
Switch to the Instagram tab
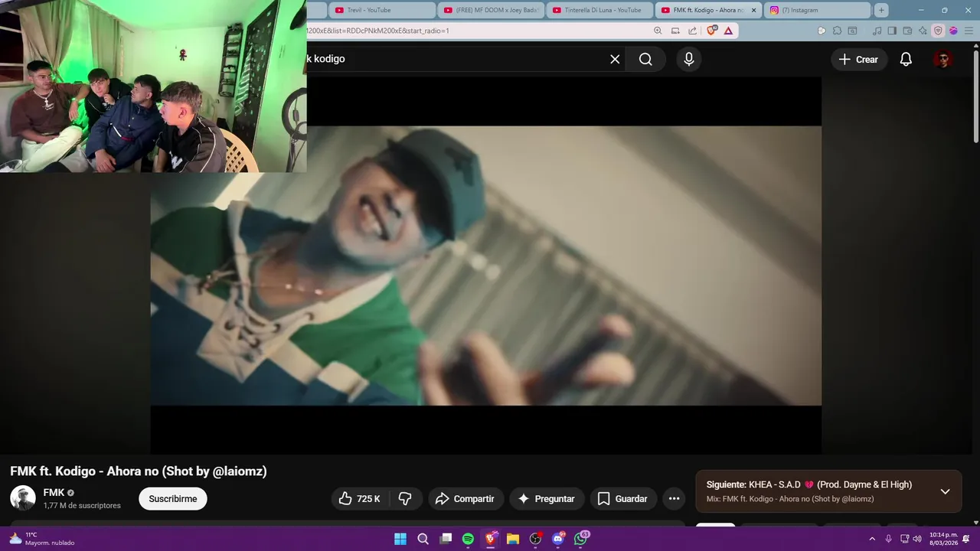pos(818,10)
